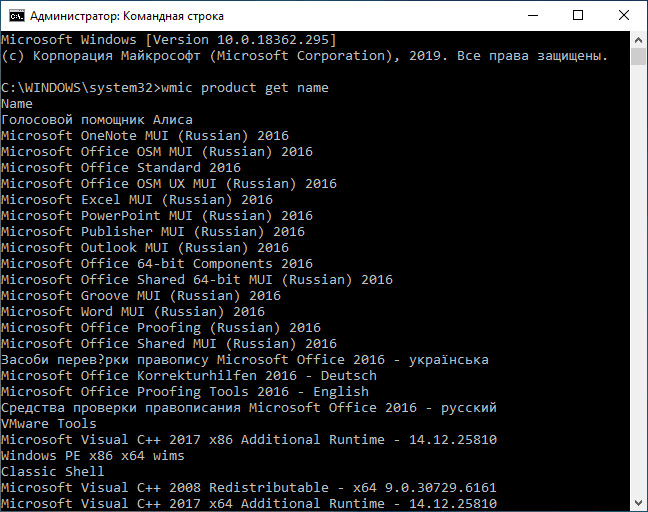
Task: Click the scrollbar up arrow
Action: coord(638,40)
